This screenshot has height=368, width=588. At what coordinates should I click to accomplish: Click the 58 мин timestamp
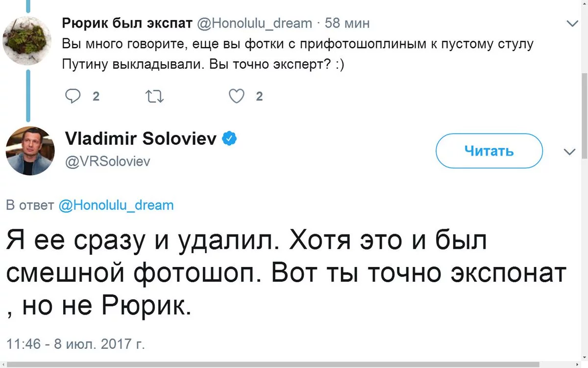point(347,23)
